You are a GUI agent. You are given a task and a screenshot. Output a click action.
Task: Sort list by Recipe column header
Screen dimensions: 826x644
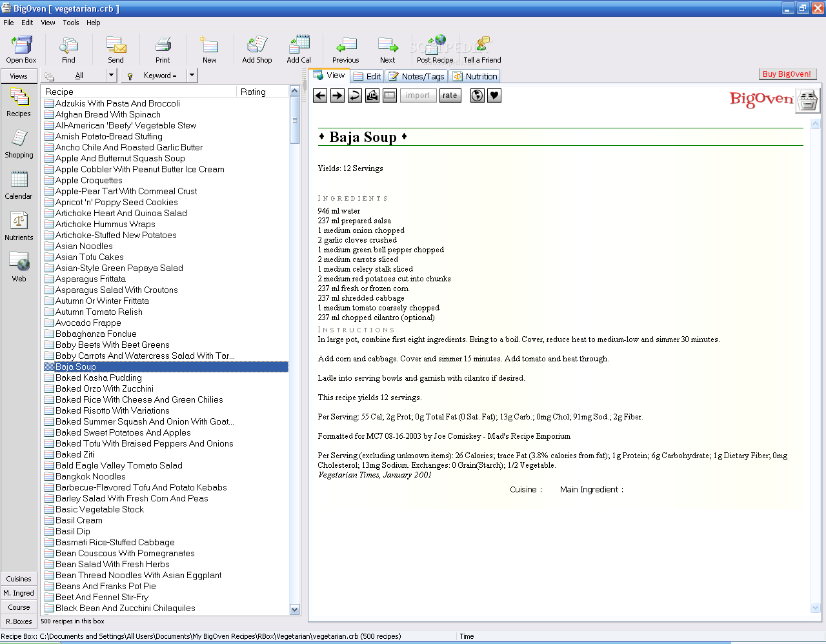[x=139, y=92]
